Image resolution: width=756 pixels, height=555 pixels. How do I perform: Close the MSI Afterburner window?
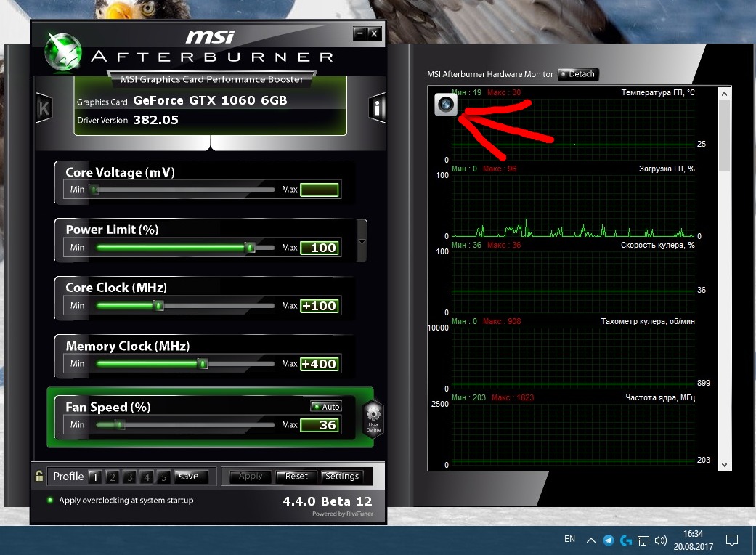[x=374, y=33]
